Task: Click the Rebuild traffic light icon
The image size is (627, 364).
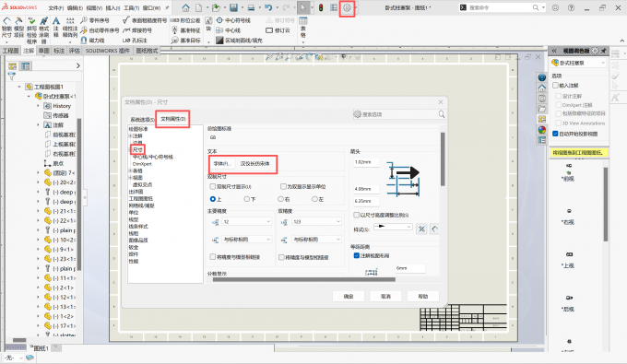Action: point(321,7)
